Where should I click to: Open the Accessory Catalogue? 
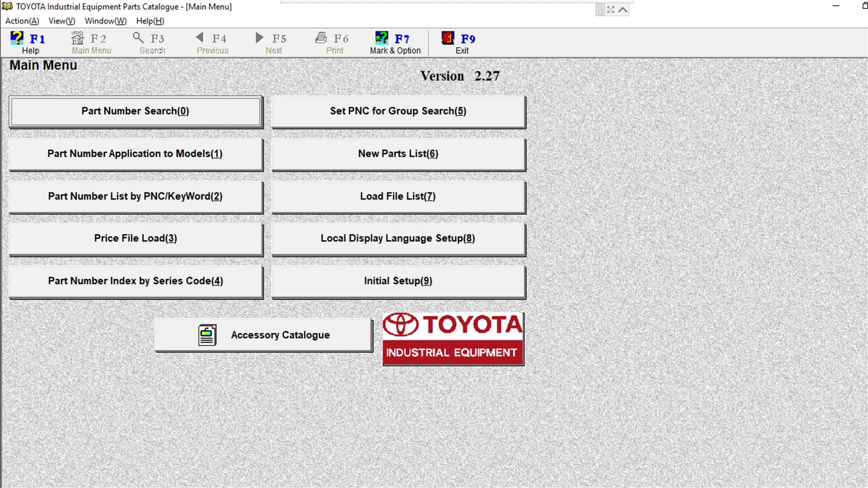click(x=264, y=335)
